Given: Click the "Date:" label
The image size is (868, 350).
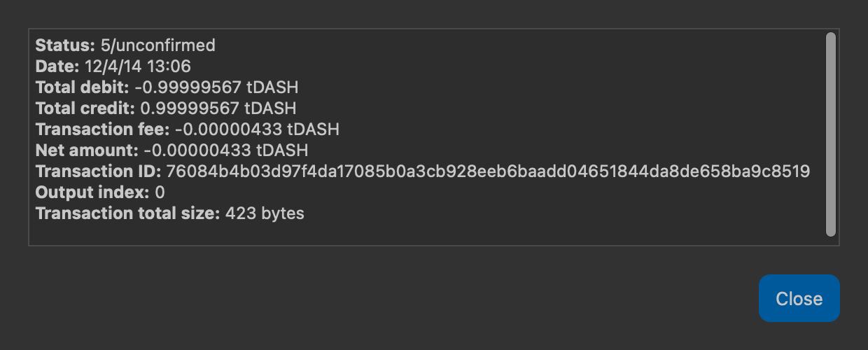Looking at the screenshot, I should 57,66.
